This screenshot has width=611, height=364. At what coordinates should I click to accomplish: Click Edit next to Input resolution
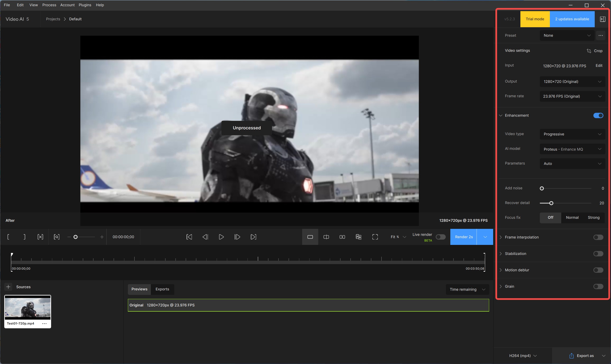pyautogui.click(x=599, y=66)
